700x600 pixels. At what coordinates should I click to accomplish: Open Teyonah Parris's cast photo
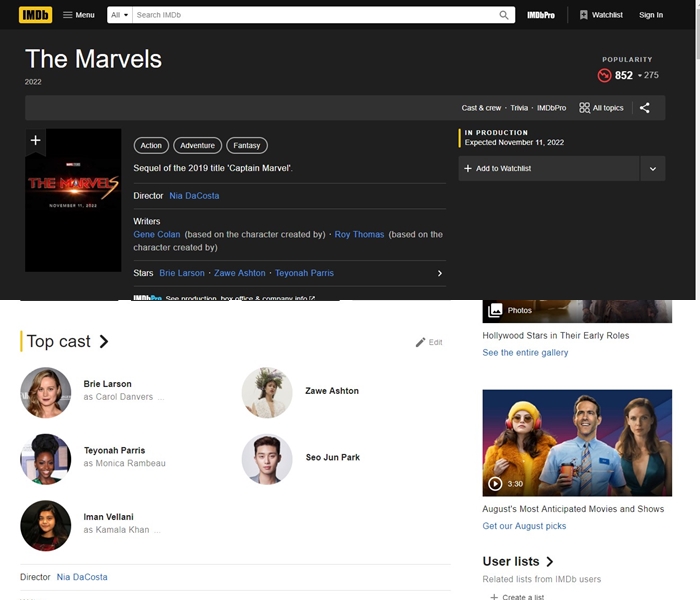click(46, 459)
